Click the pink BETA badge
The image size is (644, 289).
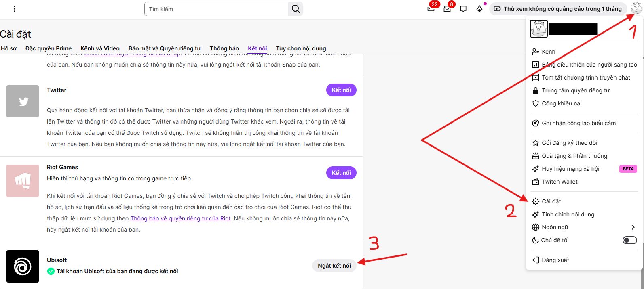pos(628,169)
